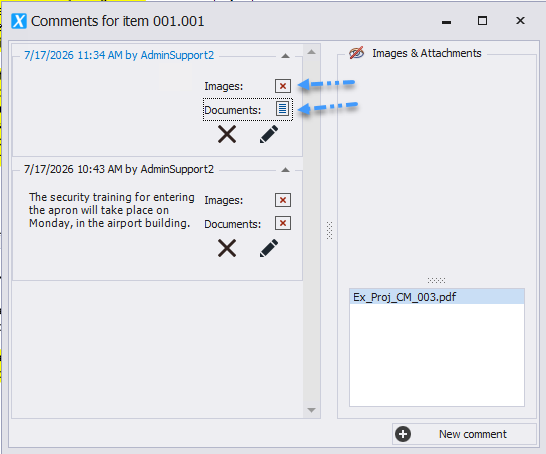Delete the 10:43 AM comment

point(227,248)
